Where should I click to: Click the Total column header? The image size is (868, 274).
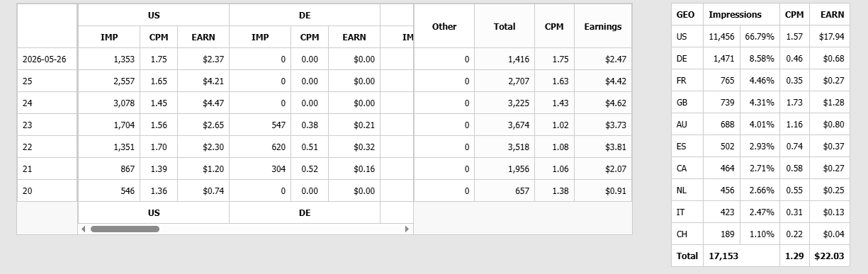point(505,26)
